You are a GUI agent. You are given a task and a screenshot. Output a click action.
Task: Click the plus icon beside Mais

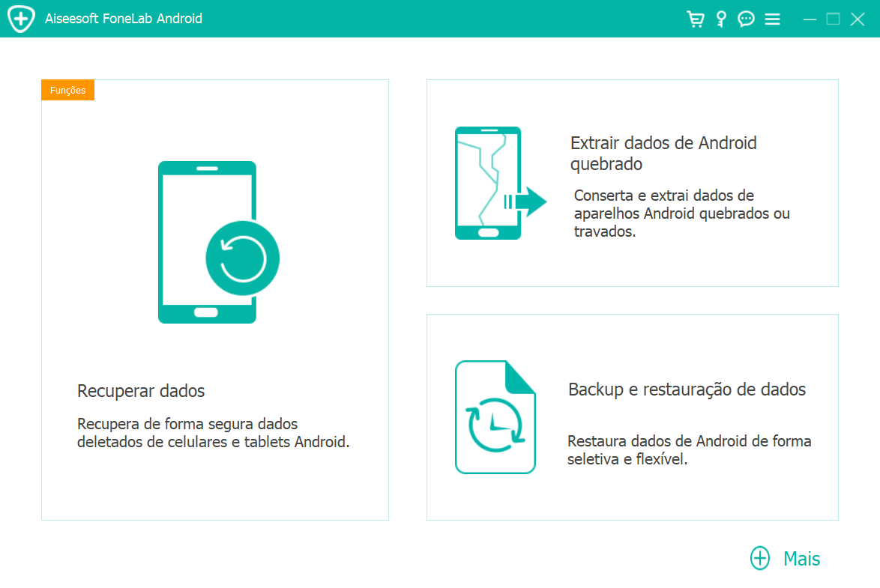pyautogui.click(x=759, y=559)
